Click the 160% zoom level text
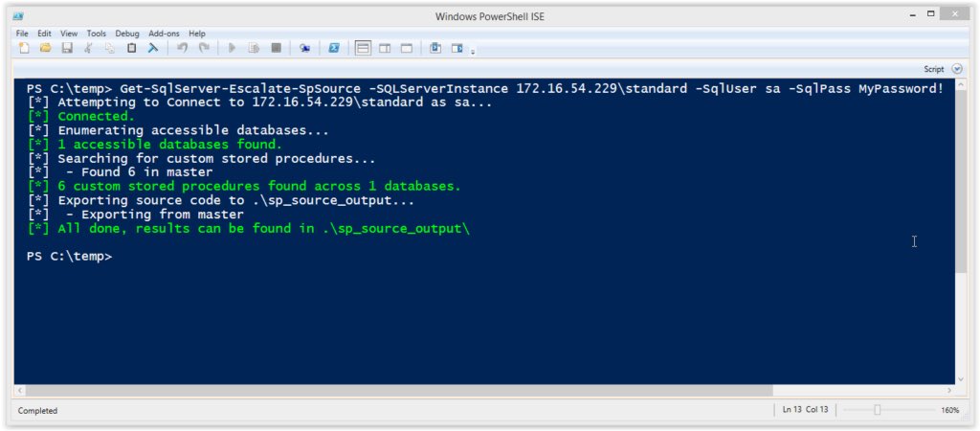The image size is (980, 431). click(x=950, y=410)
